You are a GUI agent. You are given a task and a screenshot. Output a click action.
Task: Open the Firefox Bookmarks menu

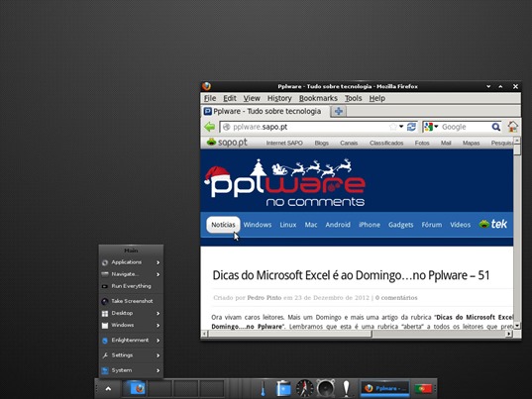318,98
